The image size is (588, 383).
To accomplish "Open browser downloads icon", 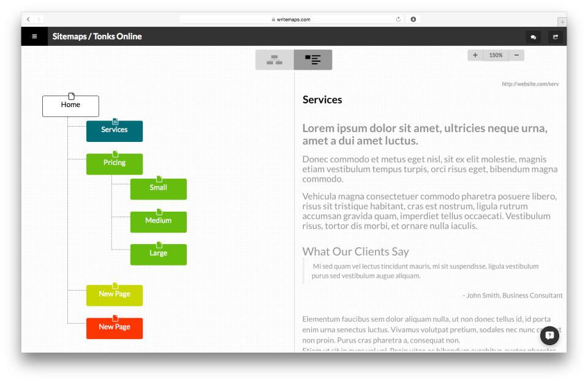I will tap(413, 19).
